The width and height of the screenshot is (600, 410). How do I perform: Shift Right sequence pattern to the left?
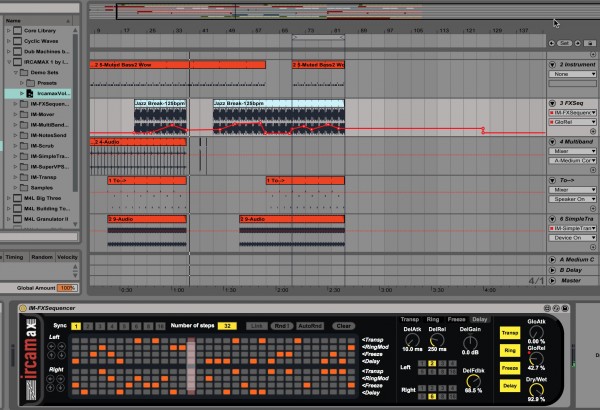pos(51,379)
